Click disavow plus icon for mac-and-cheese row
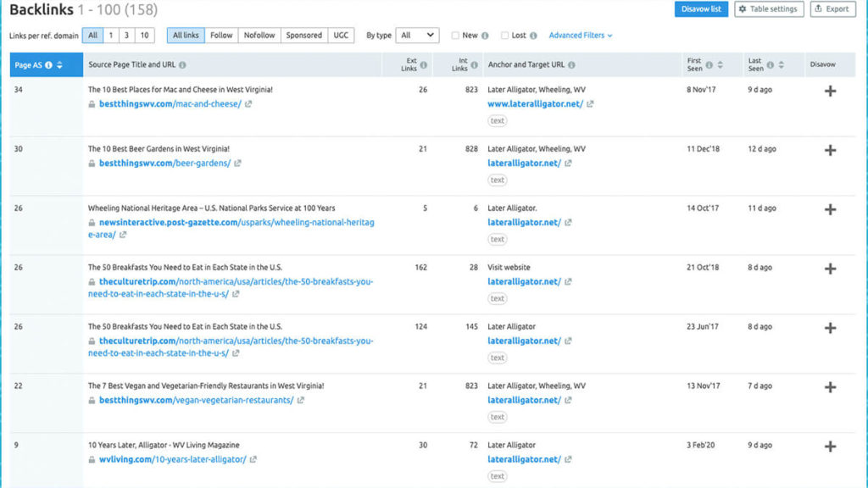 coord(830,91)
